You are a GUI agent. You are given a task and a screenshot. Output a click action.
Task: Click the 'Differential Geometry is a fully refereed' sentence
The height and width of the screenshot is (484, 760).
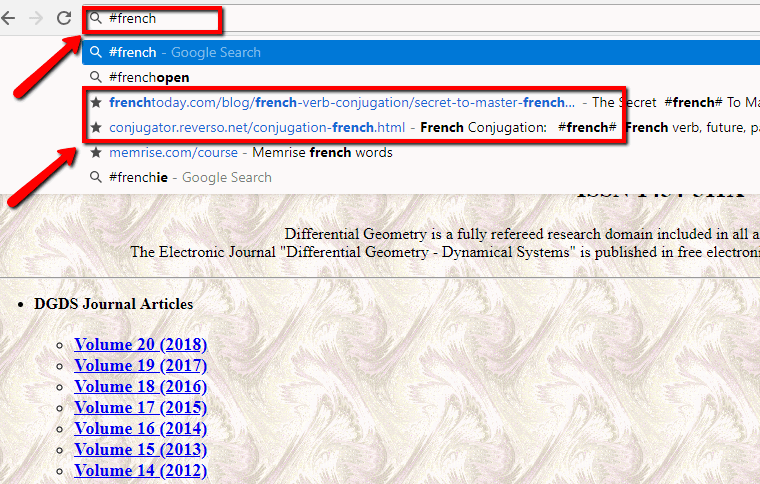[522, 234]
